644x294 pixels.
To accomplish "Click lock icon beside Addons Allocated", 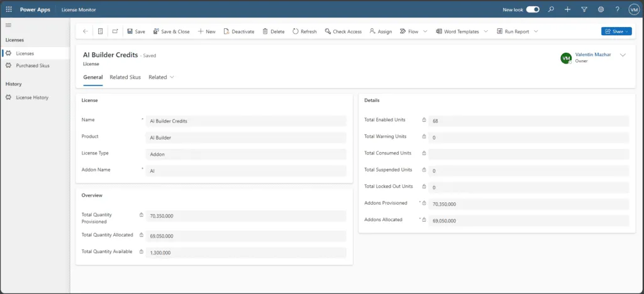I will tap(424, 220).
